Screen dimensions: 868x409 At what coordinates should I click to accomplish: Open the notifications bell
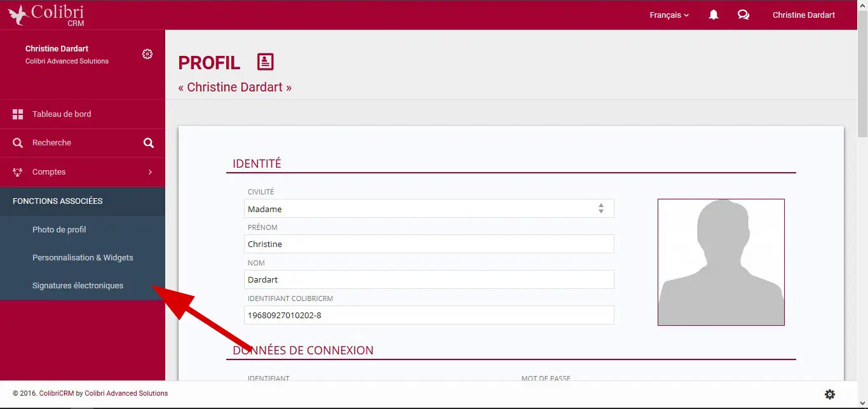[x=714, y=15]
